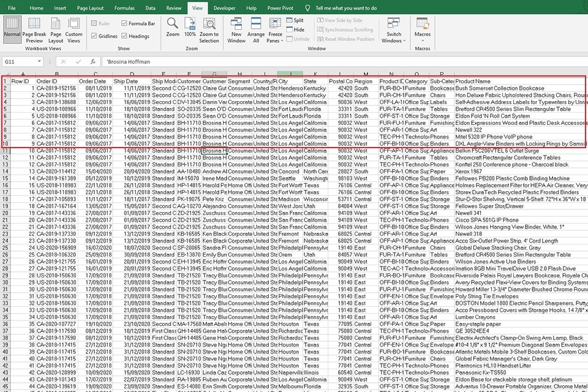The width and height of the screenshot is (588, 392).
Task: Click the Zoom magnifier icon
Action: 173,27
